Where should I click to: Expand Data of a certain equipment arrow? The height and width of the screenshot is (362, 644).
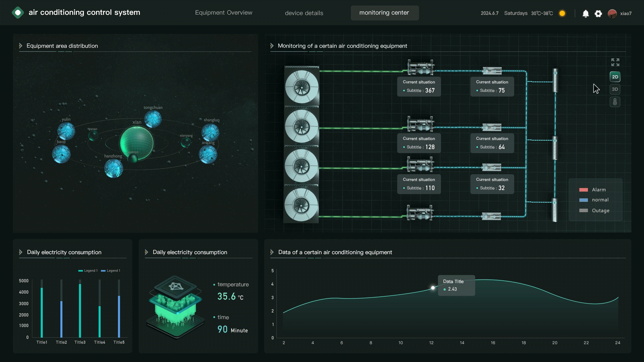(x=272, y=252)
